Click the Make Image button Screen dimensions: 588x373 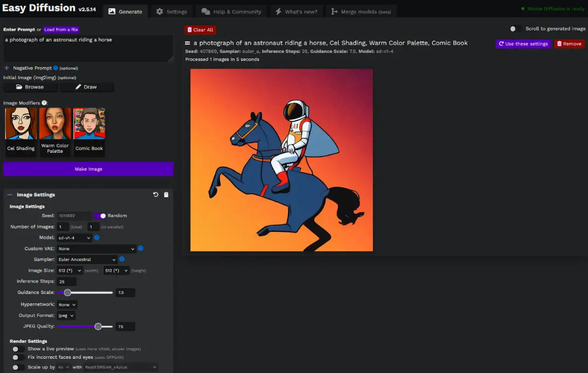click(x=88, y=169)
